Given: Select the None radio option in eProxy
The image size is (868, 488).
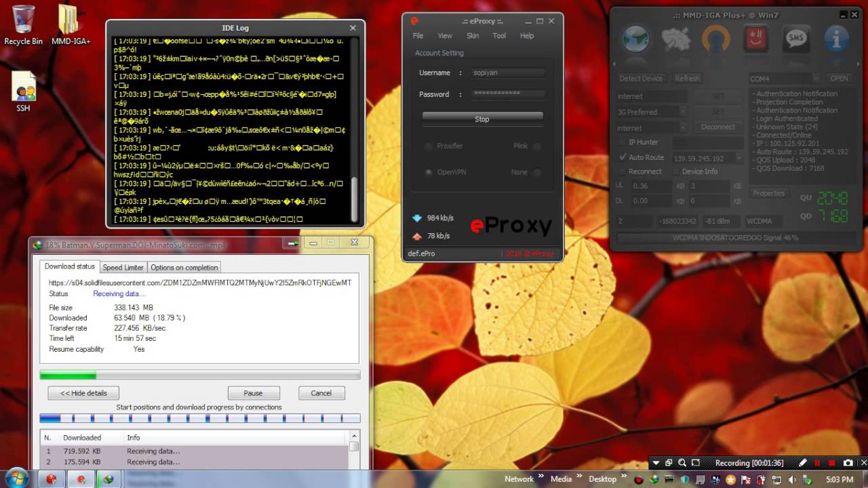Looking at the screenshot, I should click(536, 172).
